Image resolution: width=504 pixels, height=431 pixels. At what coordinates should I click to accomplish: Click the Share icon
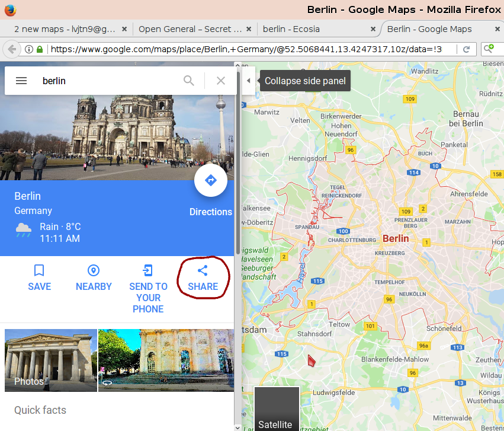[x=203, y=270]
